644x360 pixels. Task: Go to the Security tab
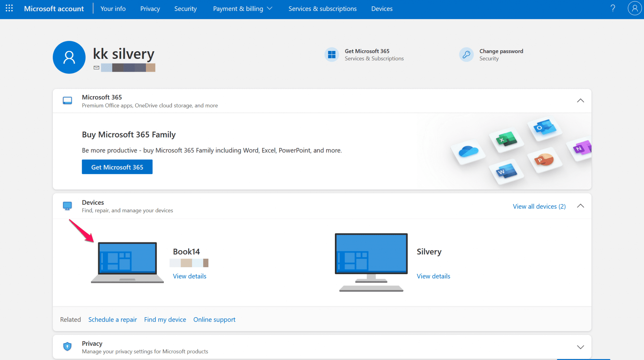click(x=185, y=8)
